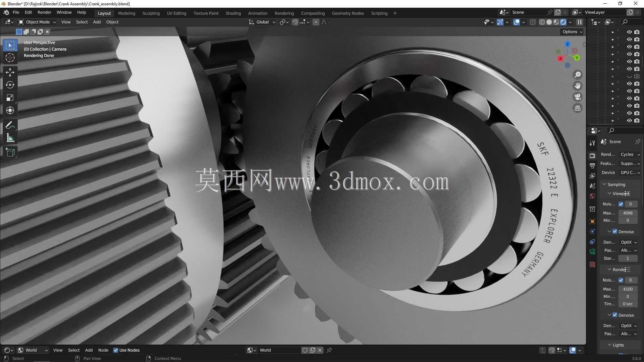
Task: Open the File menu
Action: 16,12
